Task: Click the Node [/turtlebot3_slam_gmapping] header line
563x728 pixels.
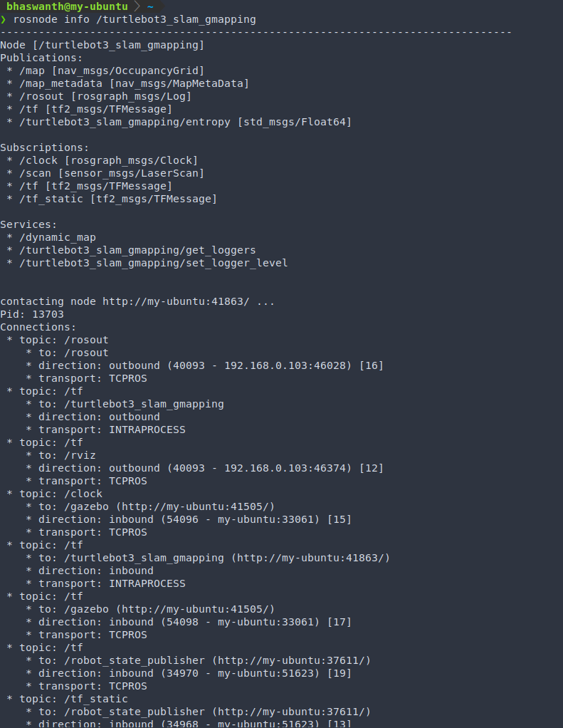Action: pos(102,45)
